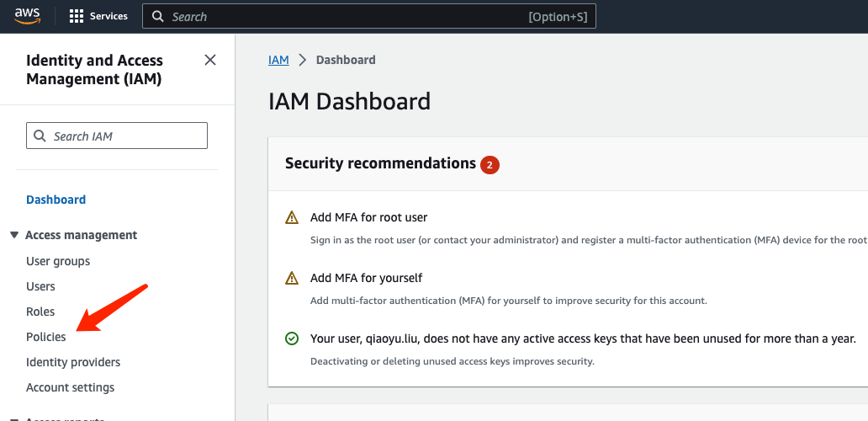The image size is (868, 421).
Task: Open Account settings in the sidebar
Action: [71, 388]
